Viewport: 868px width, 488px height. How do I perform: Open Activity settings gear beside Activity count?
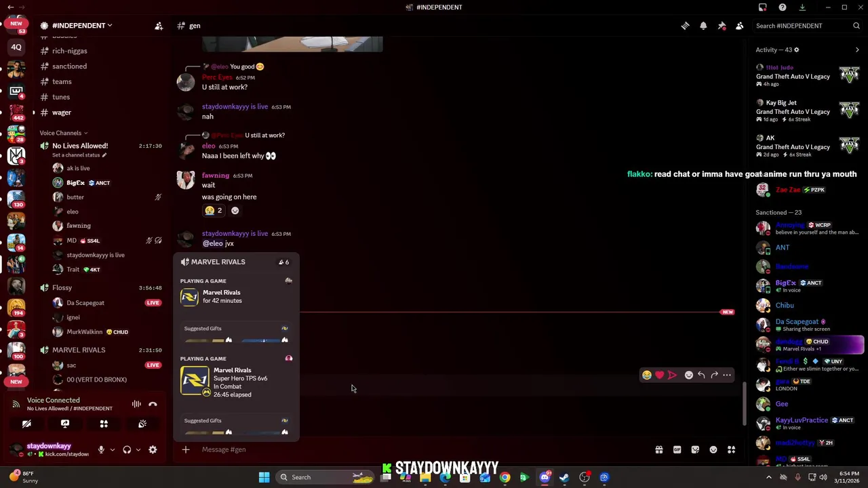(x=796, y=49)
